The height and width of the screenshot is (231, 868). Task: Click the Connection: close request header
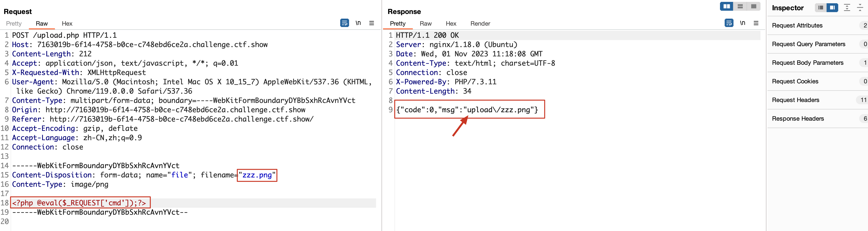tap(47, 147)
